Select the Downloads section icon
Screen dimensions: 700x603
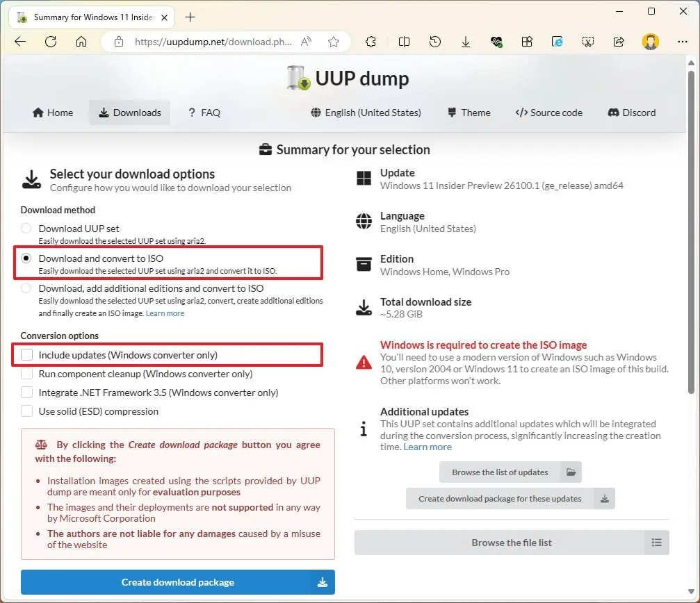[x=105, y=113]
